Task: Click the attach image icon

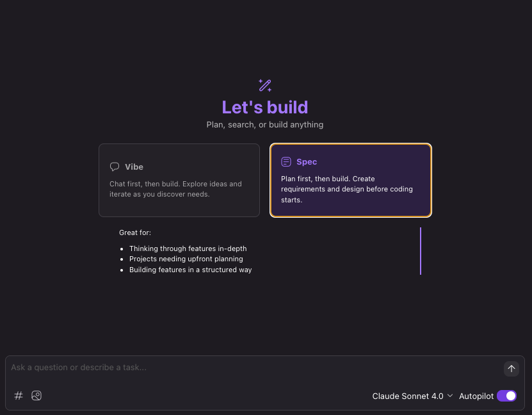Action: coord(36,396)
